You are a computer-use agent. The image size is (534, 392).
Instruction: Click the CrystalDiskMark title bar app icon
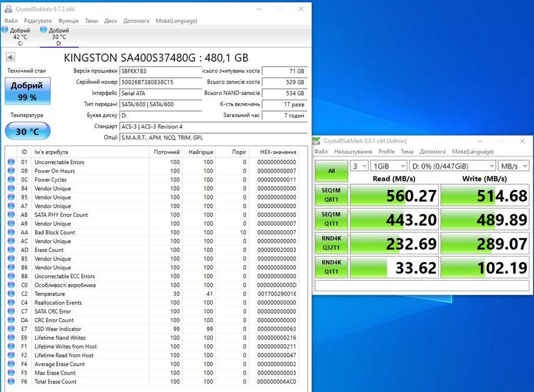click(x=317, y=141)
